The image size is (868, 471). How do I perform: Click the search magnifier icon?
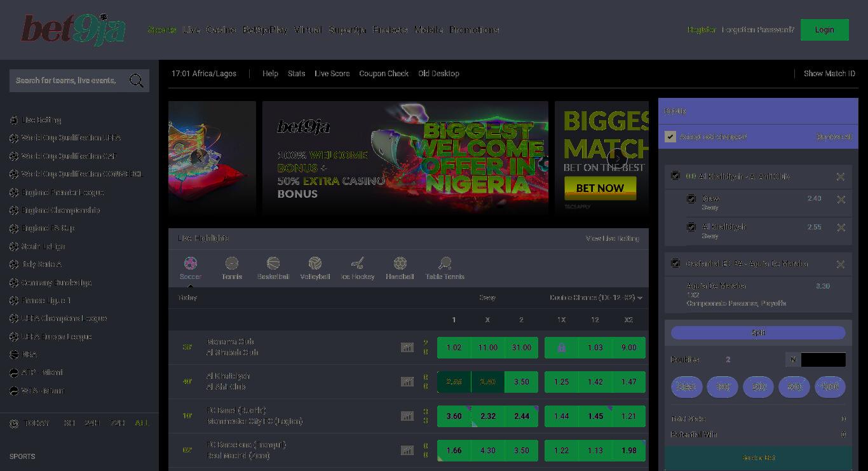pyautogui.click(x=136, y=81)
